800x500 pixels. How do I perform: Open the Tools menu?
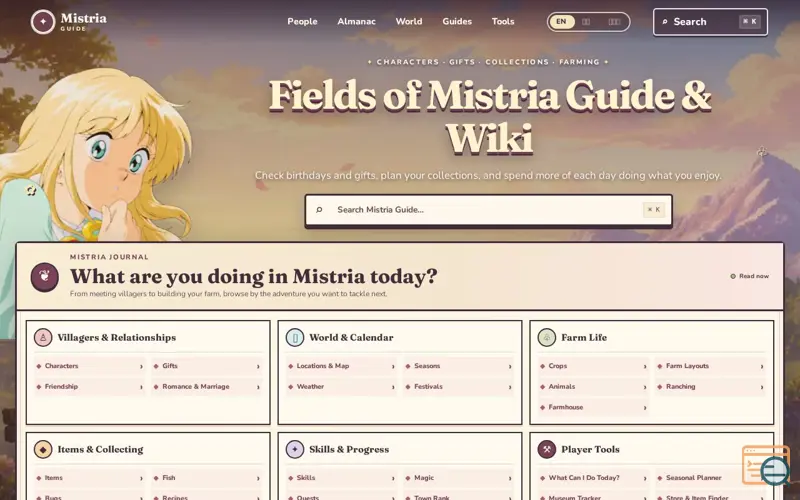tap(503, 21)
